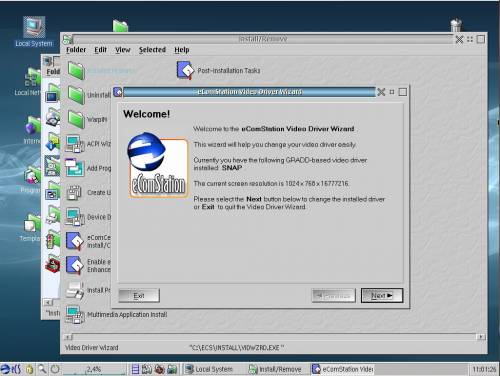This screenshot has width=500, height=376.
Task: Click the eComStation logo image in wizard
Action: [x=157, y=165]
